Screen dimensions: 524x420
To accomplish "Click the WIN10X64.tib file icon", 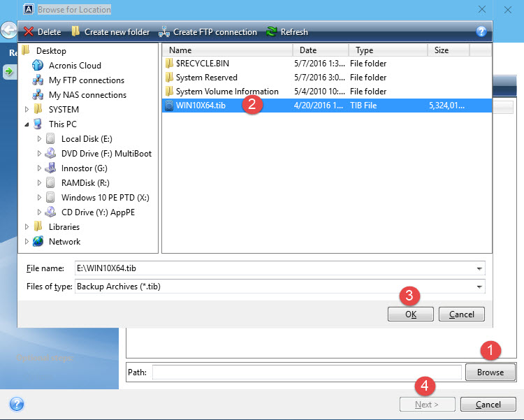I will [170, 106].
